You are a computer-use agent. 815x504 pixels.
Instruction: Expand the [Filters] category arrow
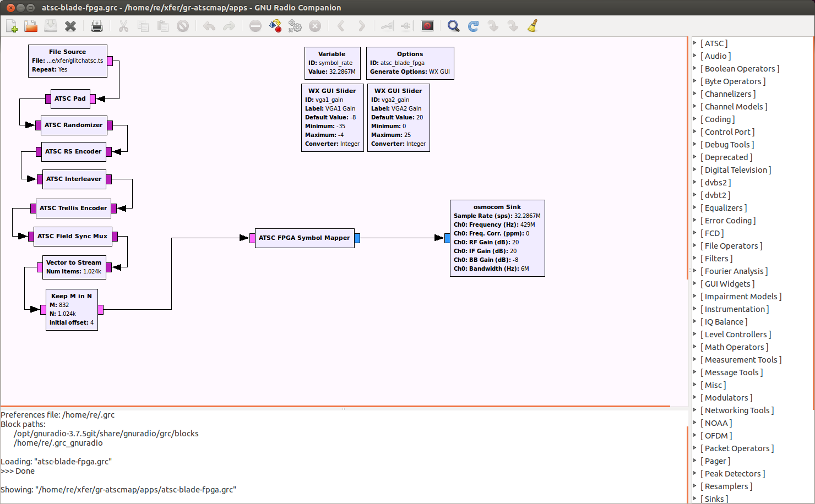coord(694,258)
